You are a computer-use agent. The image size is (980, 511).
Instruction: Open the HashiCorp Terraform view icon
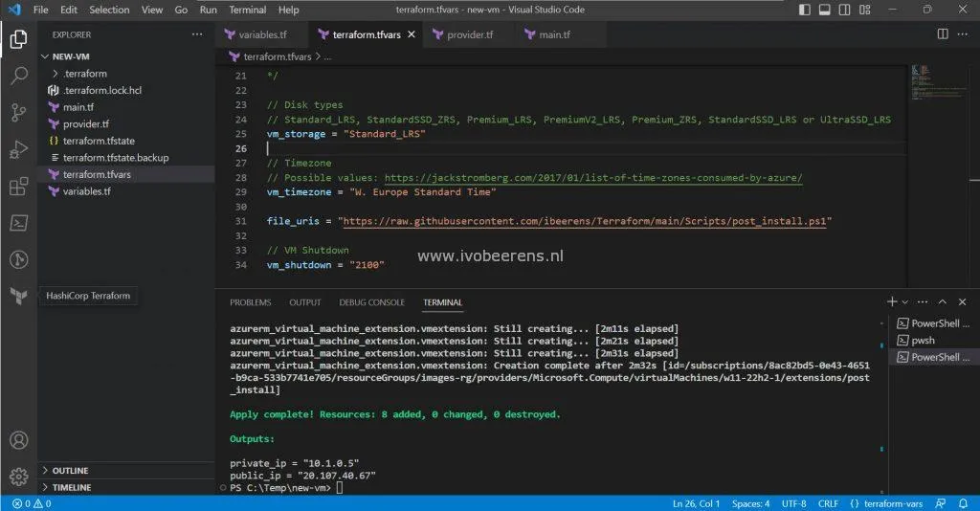click(x=19, y=296)
